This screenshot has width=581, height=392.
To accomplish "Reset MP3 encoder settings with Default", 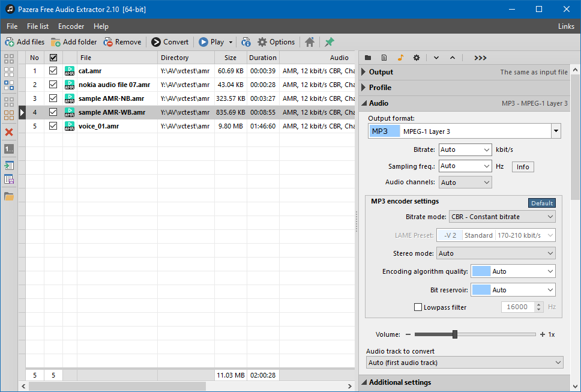I will coord(542,203).
